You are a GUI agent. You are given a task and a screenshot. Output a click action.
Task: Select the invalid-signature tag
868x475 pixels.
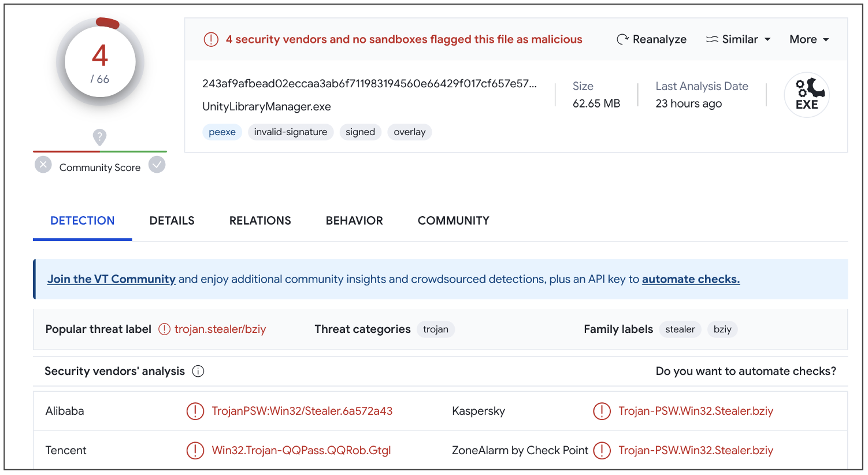[x=291, y=132]
